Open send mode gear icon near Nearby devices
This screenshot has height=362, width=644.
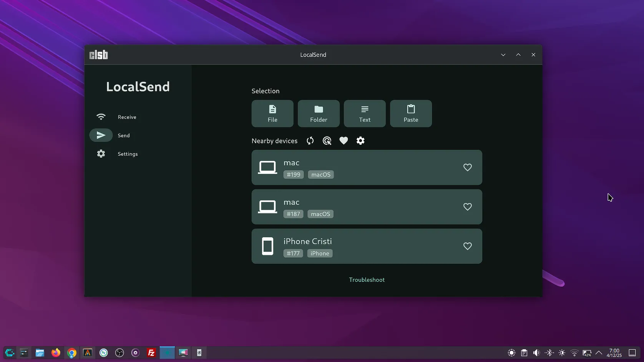pyautogui.click(x=360, y=141)
